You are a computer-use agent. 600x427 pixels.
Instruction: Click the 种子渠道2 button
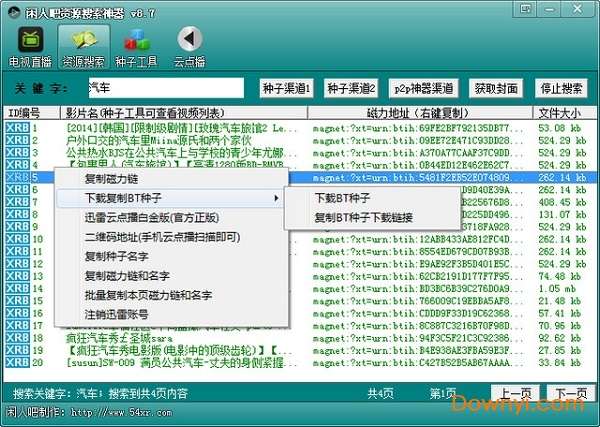pos(351,89)
